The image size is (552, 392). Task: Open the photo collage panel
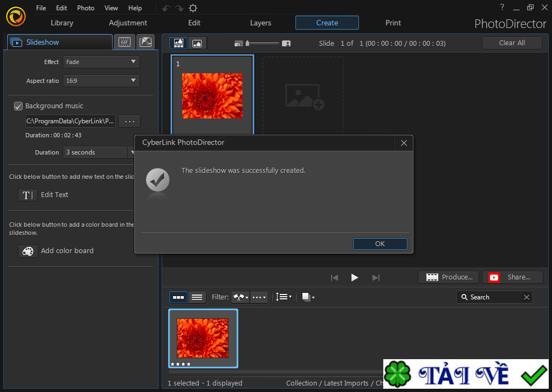[x=145, y=41]
